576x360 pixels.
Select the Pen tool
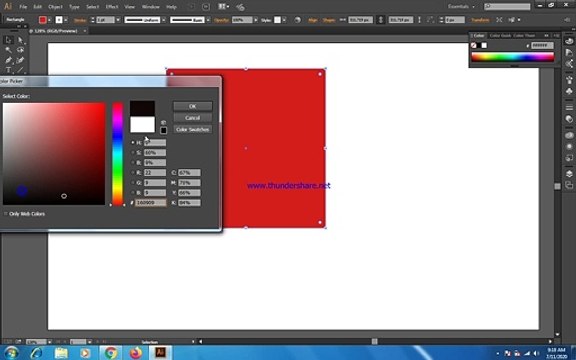pyautogui.click(x=9, y=60)
